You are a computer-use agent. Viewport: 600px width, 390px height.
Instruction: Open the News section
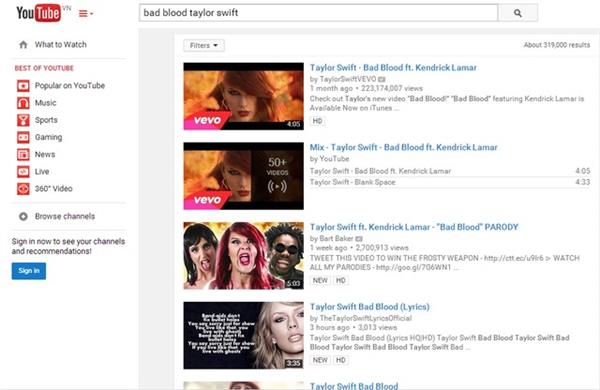coord(45,154)
